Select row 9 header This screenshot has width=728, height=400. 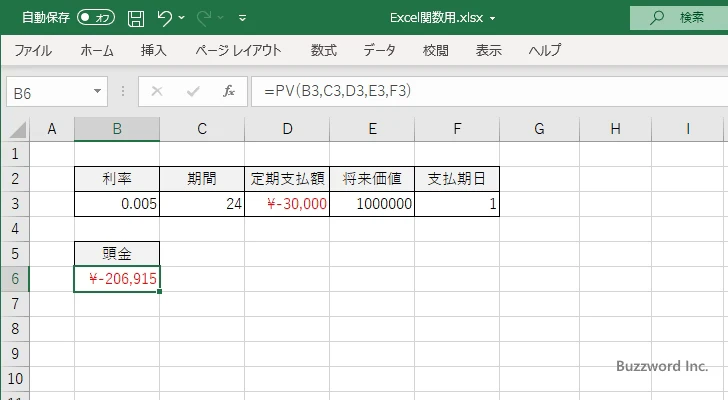point(15,354)
